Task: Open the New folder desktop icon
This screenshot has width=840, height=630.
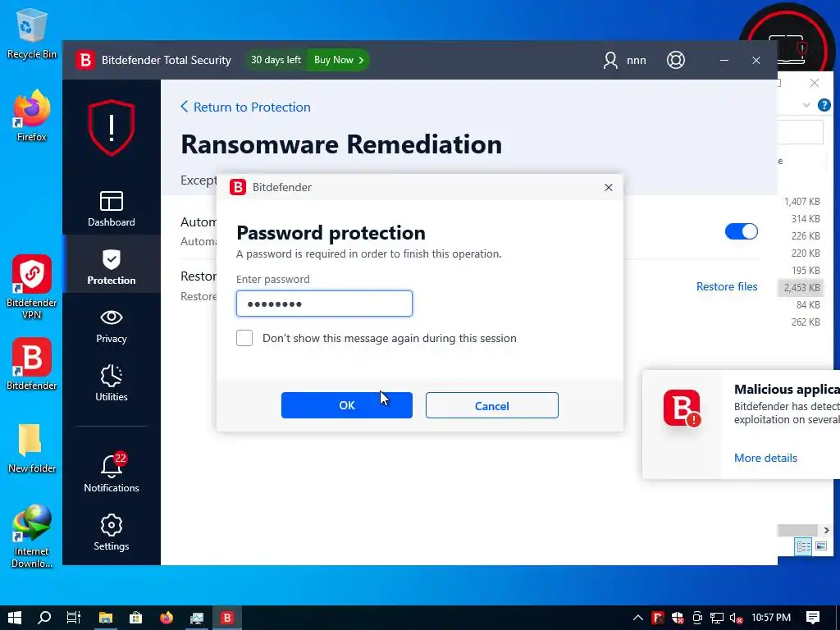Action: click(32, 448)
